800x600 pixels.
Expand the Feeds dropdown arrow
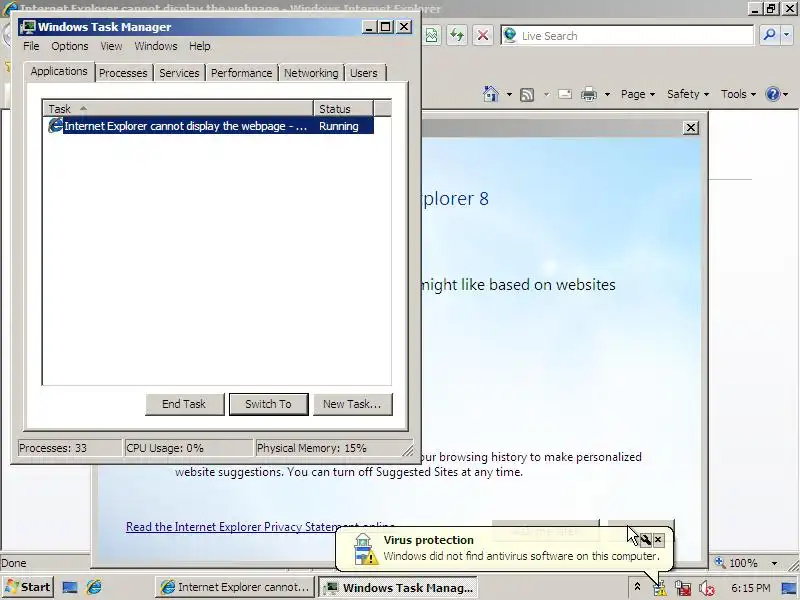pyautogui.click(x=546, y=94)
